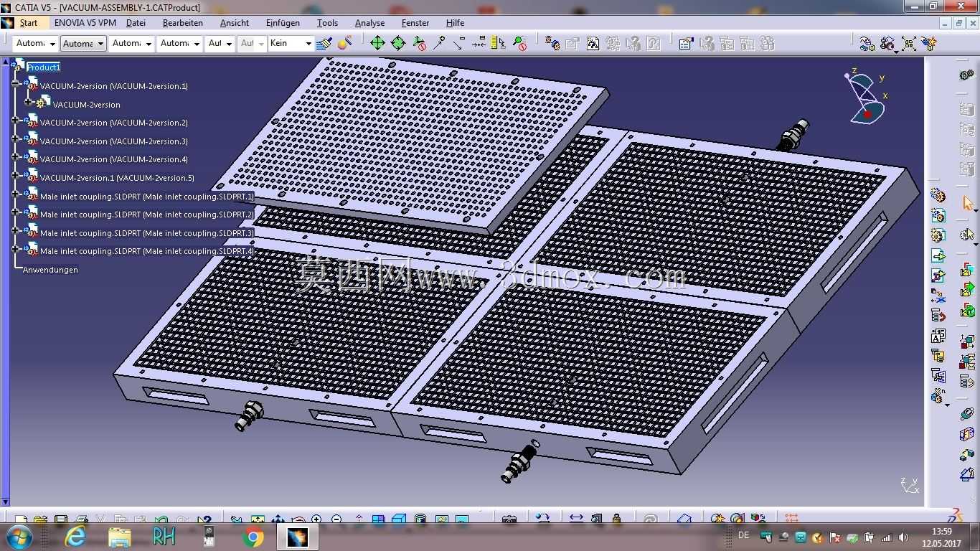Click the format painter brush icon
Screen dimensions: 980x551
[x=324, y=44]
